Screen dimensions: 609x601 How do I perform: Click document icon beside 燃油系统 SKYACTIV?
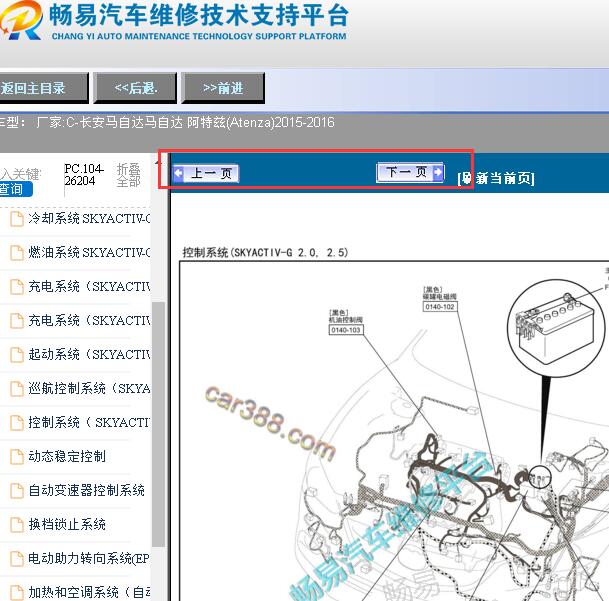[16, 253]
